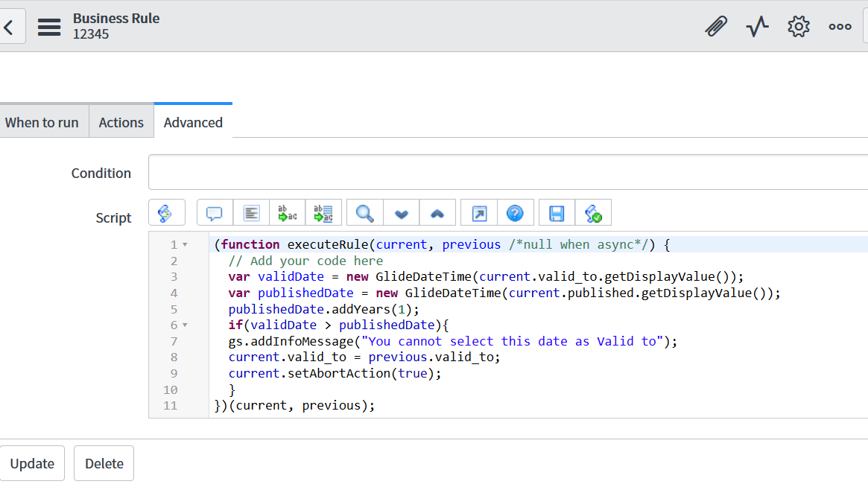Click the current.valid_to assignment line
Viewport: 868px width, 490px height.
click(x=364, y=357)
